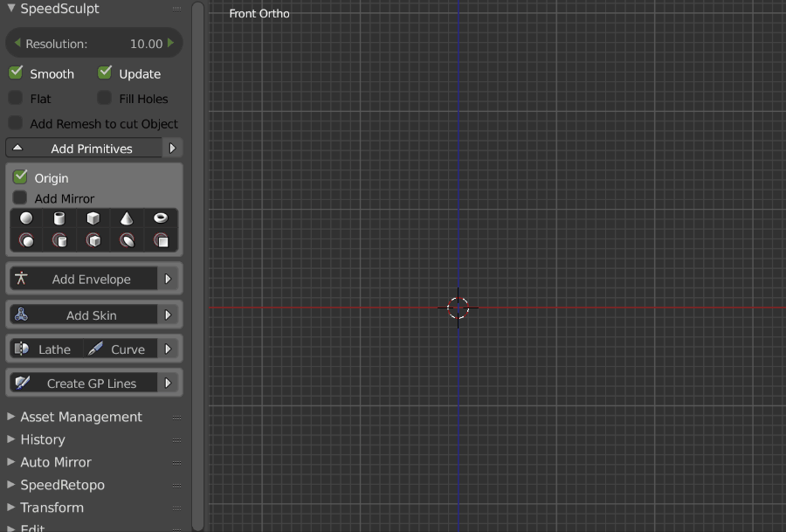This screenshot has width=786, height=532.
Task: Click the Add Envelope button
Action: pyautogui.click(x=83, y=279)
